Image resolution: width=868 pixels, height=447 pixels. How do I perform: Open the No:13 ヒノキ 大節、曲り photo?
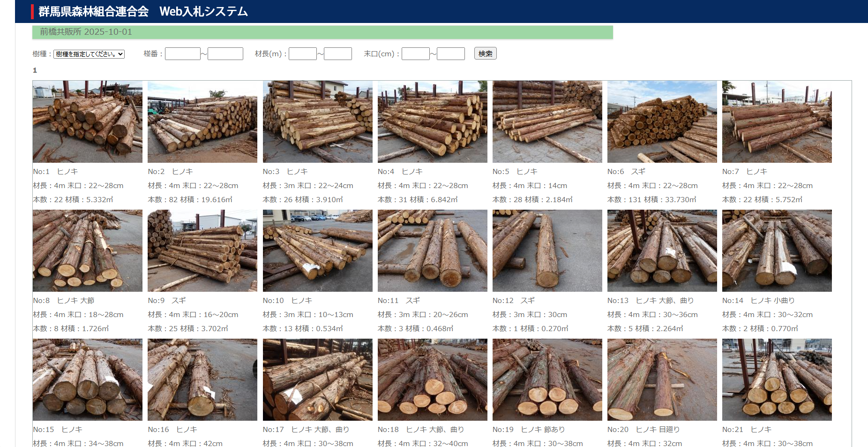coord(662,251)
